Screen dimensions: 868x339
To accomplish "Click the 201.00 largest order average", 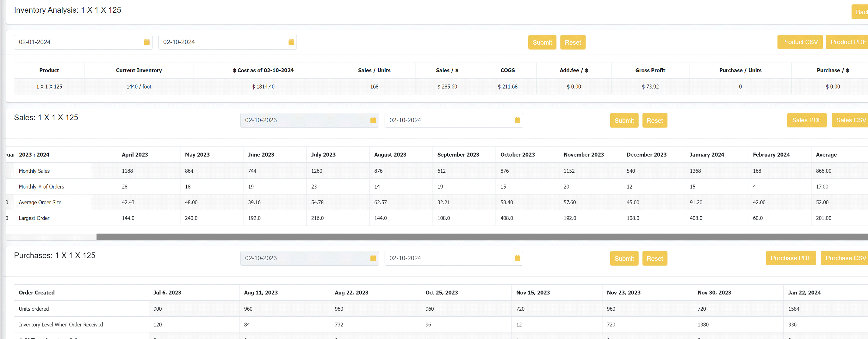I will 824,218.
